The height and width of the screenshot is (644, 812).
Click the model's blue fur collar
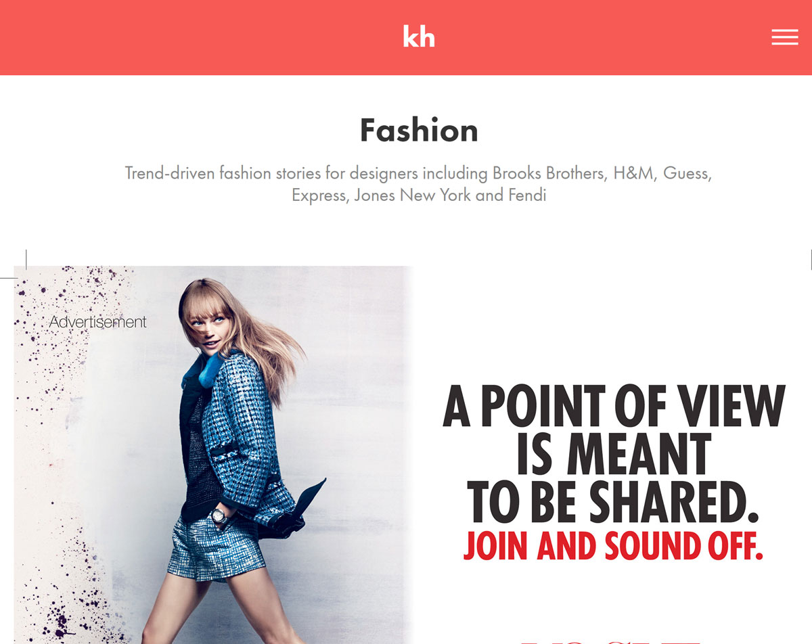pyautogui.click(x=202, y=369)
